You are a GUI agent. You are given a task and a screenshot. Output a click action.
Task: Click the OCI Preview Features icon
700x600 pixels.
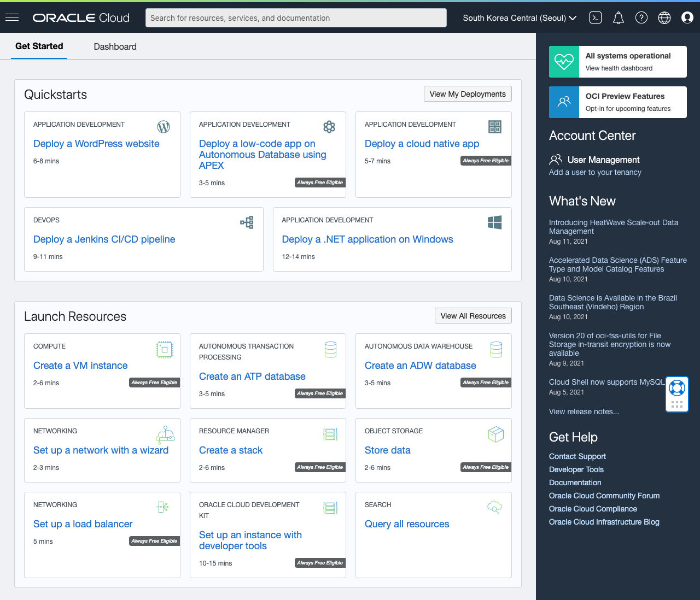point(564,102)
